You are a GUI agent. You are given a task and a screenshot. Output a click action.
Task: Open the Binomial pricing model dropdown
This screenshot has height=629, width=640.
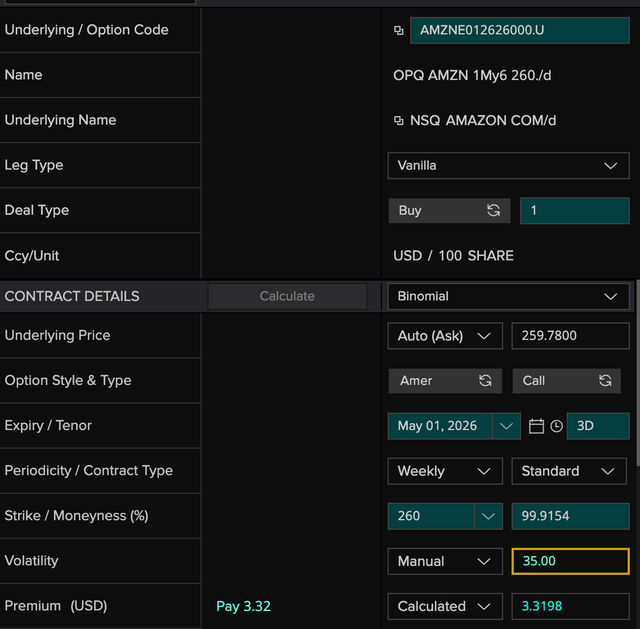click(x=509, y=296)
